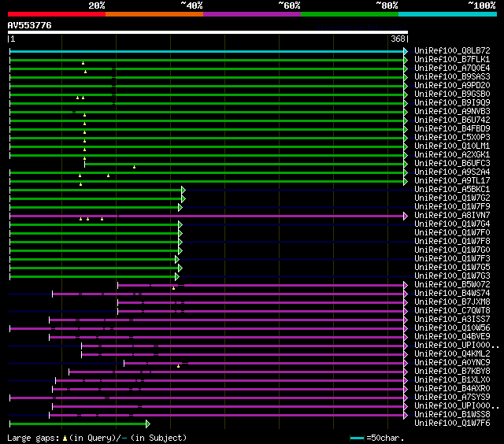The image size is (504, 444).
Task: Select the UniRef100_A7SYS9 label
Action: 452,398
